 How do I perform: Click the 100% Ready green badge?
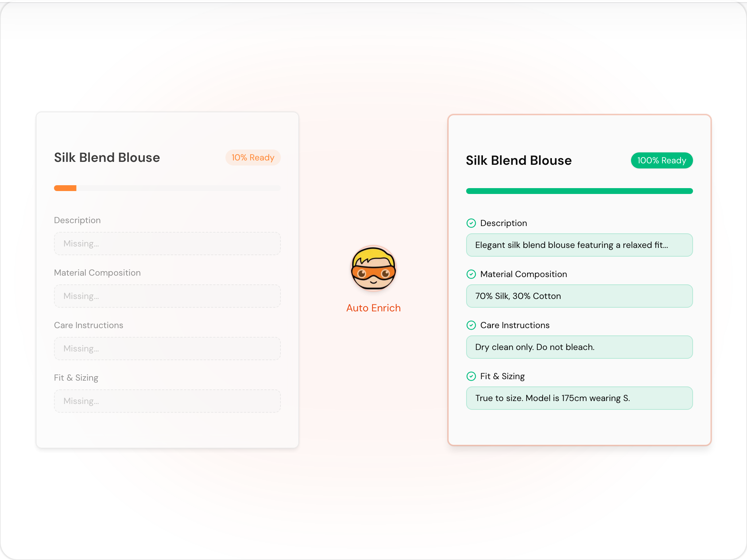point(662,160)
